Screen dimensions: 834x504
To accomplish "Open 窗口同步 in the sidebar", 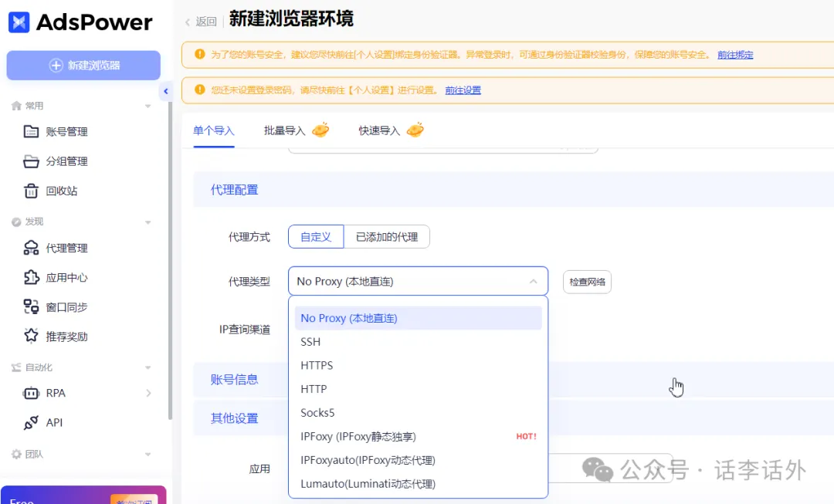I will pyautogui.click(x=56, y=306).
